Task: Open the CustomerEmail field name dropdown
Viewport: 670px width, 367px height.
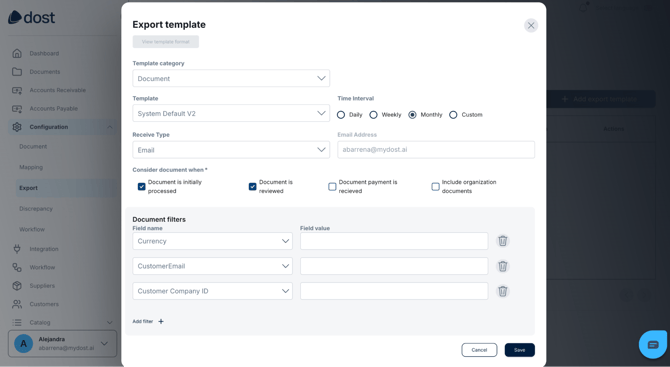Action: tap(212, 266)
